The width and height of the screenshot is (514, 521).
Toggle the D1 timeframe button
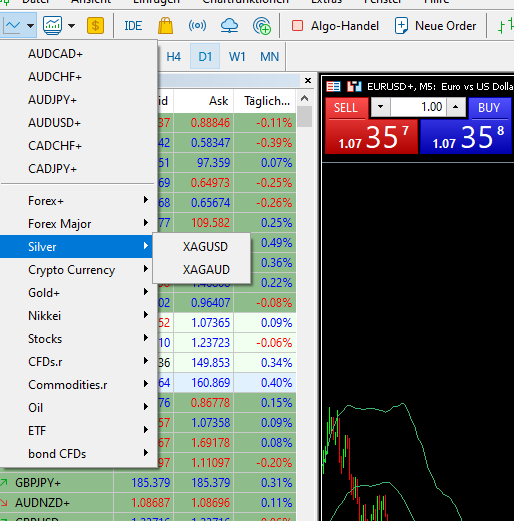205,56
